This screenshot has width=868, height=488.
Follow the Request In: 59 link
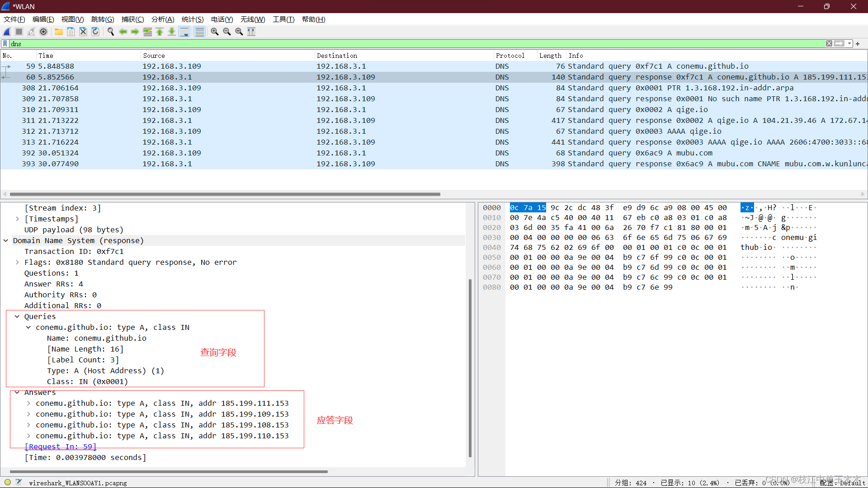(60, 447)
